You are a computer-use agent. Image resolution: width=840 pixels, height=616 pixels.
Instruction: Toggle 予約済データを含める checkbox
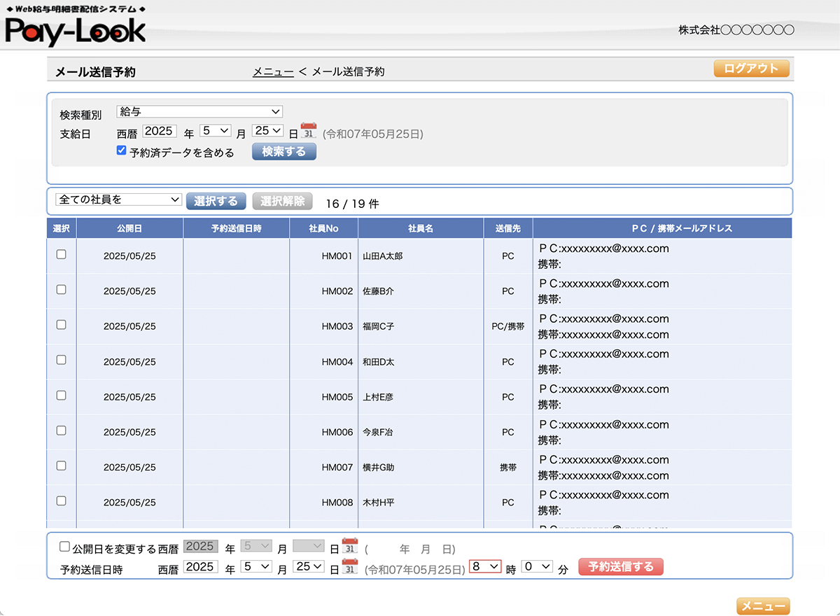122,150
